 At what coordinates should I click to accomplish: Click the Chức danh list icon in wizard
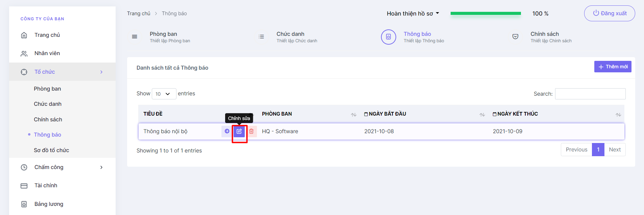[x=261, y=37]
